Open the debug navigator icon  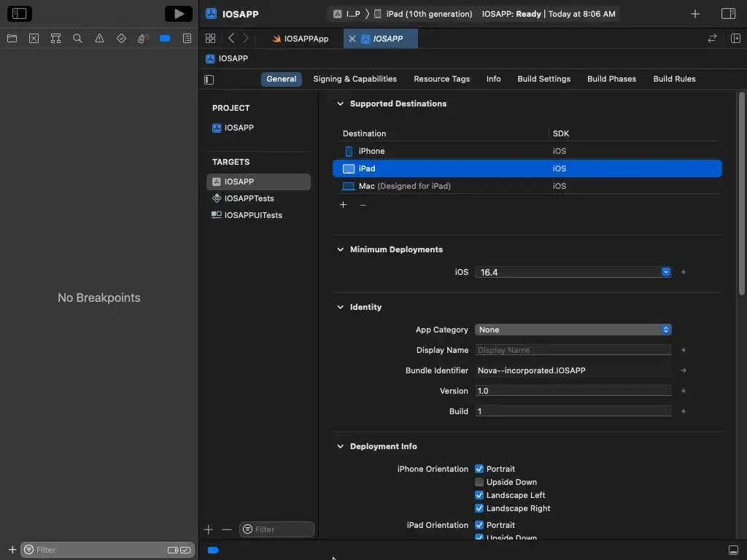point(143,39)
